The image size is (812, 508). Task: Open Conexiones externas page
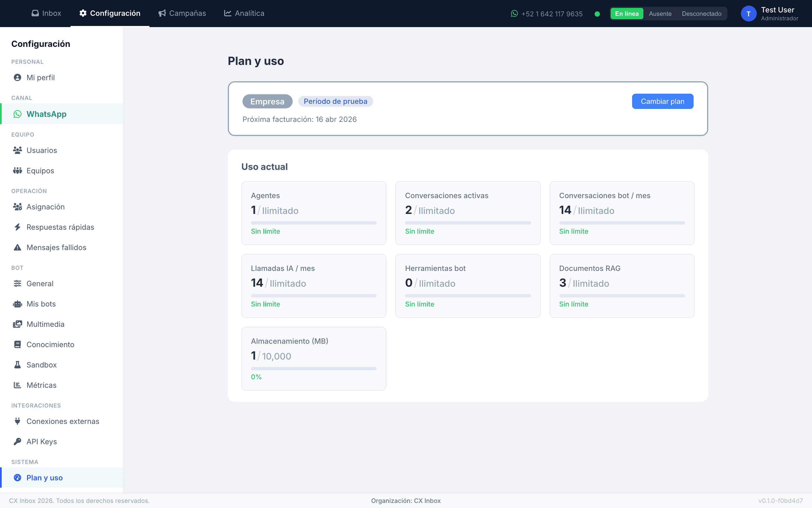point(62,421)
